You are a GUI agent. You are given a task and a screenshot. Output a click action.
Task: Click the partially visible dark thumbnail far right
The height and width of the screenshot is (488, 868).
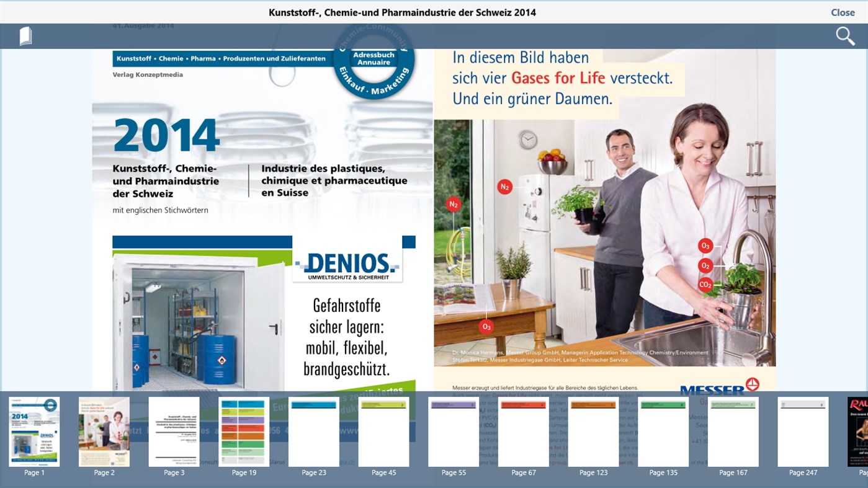click(859, 432)
